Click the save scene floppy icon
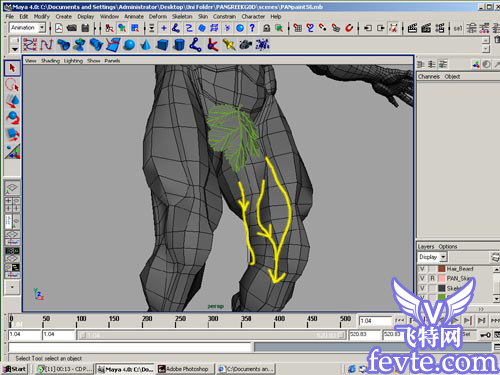500x375 pixels. (x=85, y=28)
